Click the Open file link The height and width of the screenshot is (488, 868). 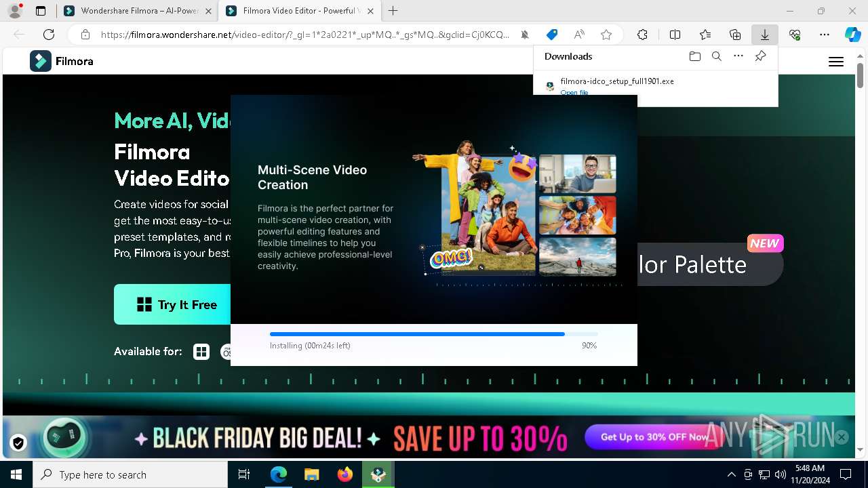(x=574, y=92)
